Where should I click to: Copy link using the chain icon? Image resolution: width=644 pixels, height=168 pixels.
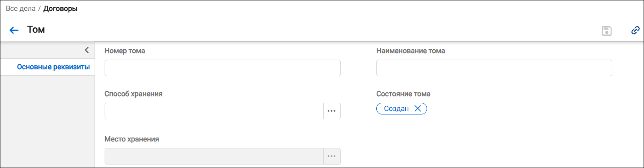(635, 30)
